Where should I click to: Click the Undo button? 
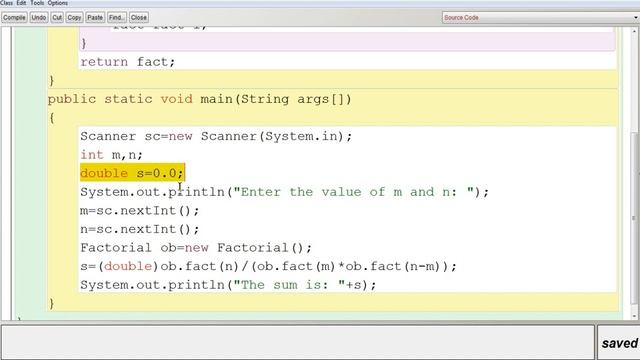pyautogui.click(x=39, y=18)
